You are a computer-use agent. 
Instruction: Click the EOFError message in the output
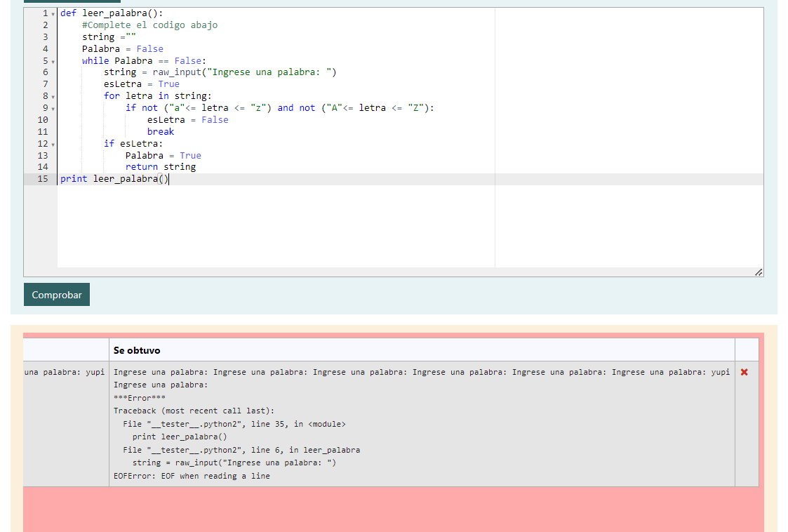192,476
